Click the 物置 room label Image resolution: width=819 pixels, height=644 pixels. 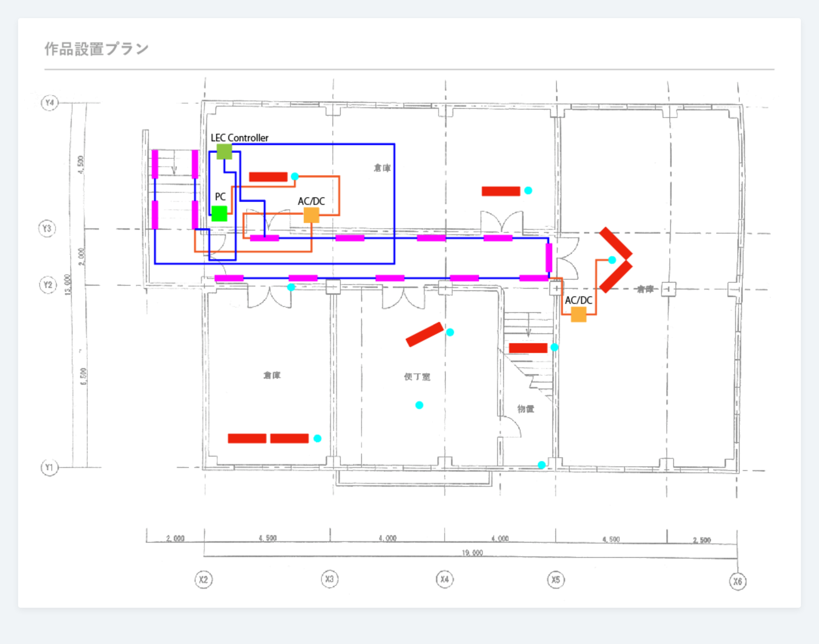click(x=525, y=409)
